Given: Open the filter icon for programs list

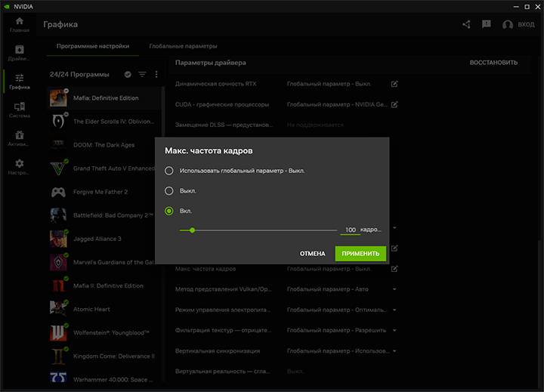Looking at the screenshot, I should [142, 74].
